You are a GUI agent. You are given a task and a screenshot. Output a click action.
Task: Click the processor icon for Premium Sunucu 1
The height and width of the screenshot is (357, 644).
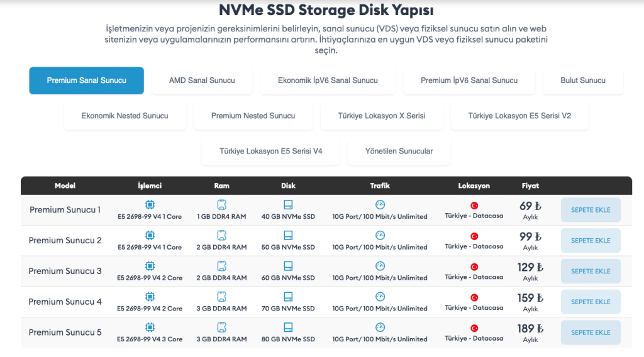tap(150, 205)
